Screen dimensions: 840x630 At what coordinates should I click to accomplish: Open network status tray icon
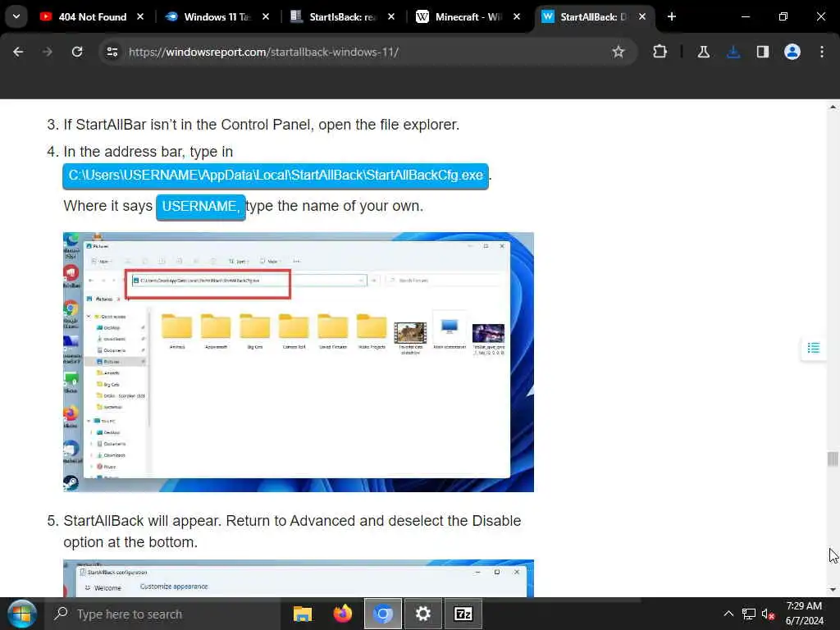(x=748, y=614)
